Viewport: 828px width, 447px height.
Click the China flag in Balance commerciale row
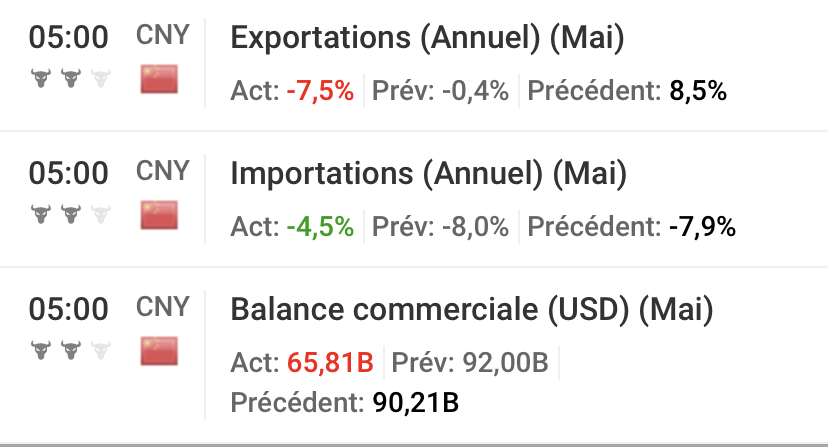pos(159,350)
